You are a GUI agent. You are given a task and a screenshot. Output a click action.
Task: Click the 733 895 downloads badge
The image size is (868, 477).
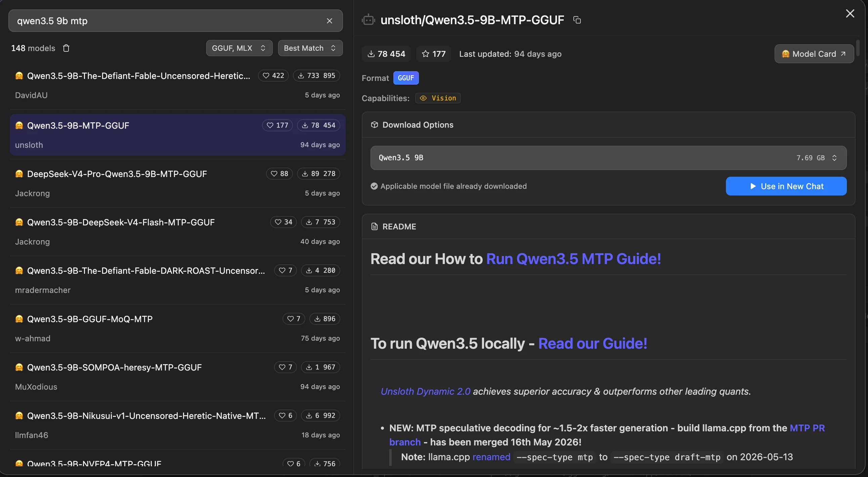click(316, 76)
